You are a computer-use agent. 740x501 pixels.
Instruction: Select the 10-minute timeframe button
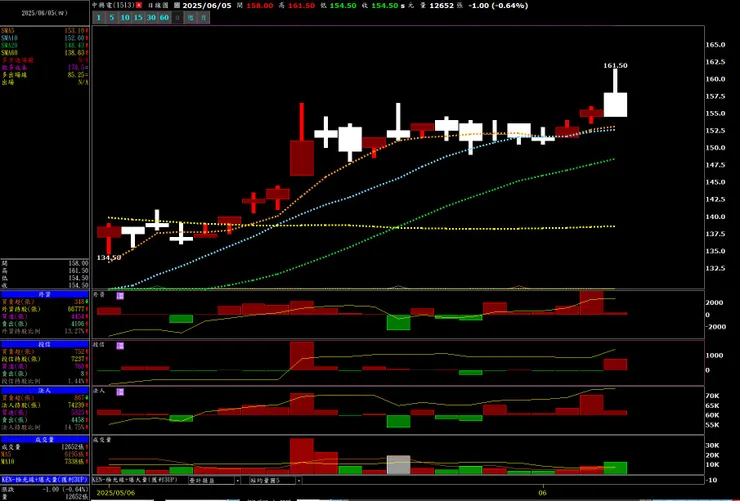[125, 17]
